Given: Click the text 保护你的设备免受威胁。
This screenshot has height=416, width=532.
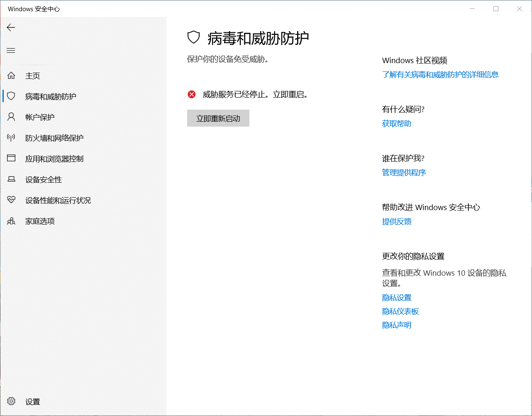Looking at the screenshot, I should (228, 59).
